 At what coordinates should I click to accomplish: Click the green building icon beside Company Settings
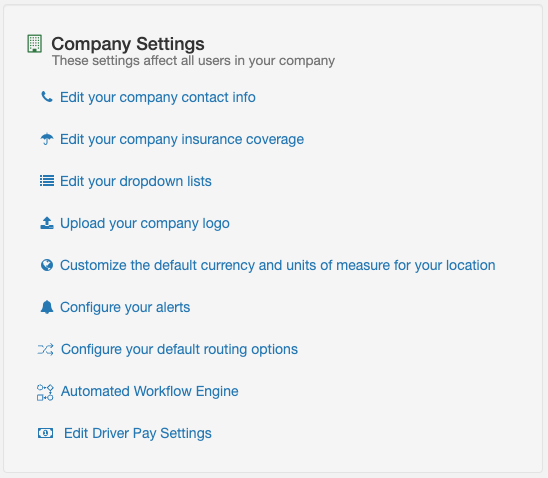pos(35,44)
